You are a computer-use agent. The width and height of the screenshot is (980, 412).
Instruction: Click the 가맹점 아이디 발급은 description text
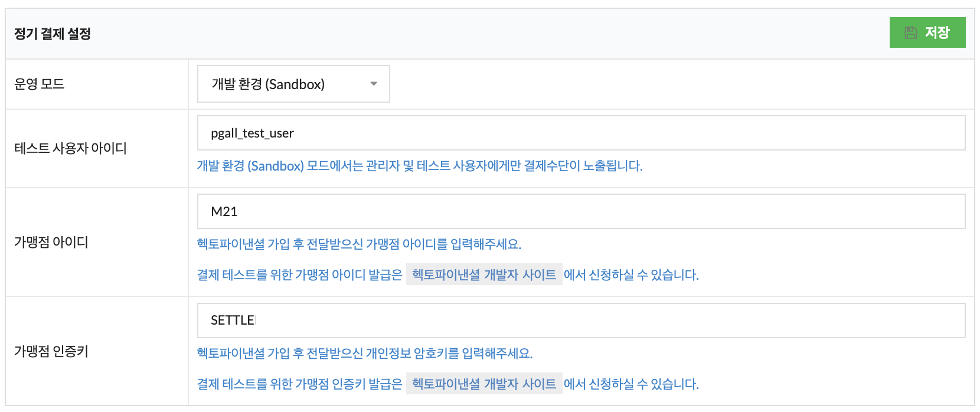pos(299,274)
